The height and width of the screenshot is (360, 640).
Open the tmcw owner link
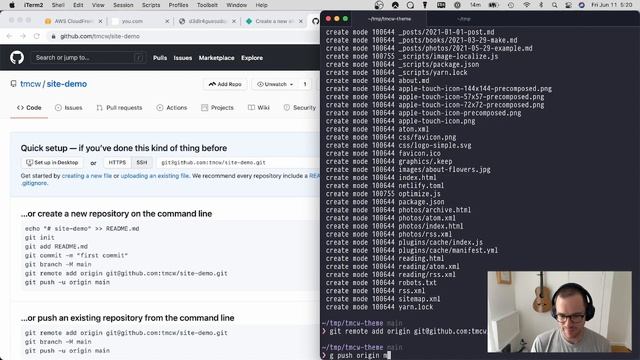click(x=31, y=84)
